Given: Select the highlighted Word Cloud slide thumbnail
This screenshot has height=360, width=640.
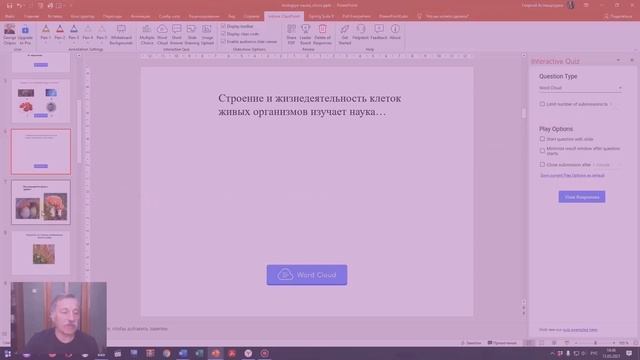Looking at the screenshot, I should click(41, 152).
